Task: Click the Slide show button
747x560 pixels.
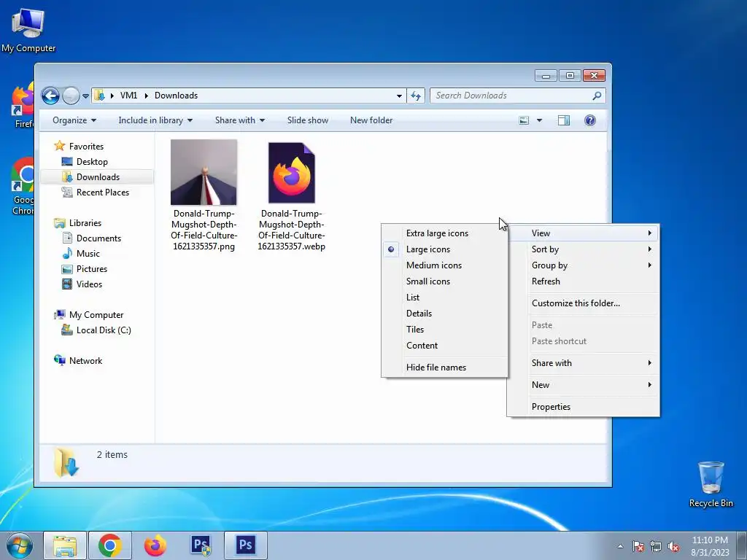Action: click(308, 120)
